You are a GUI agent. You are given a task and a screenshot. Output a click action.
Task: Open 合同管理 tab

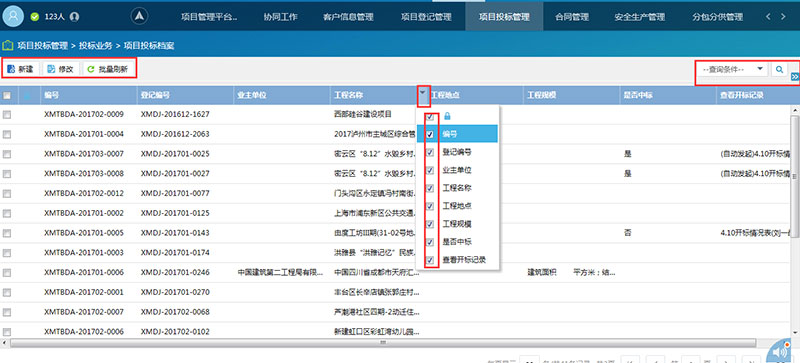572,17
